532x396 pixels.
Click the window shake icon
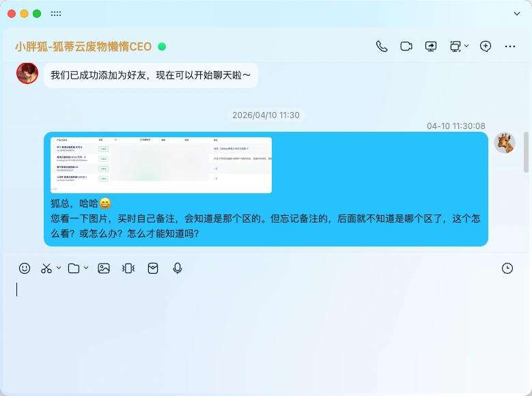click(128, 268)
